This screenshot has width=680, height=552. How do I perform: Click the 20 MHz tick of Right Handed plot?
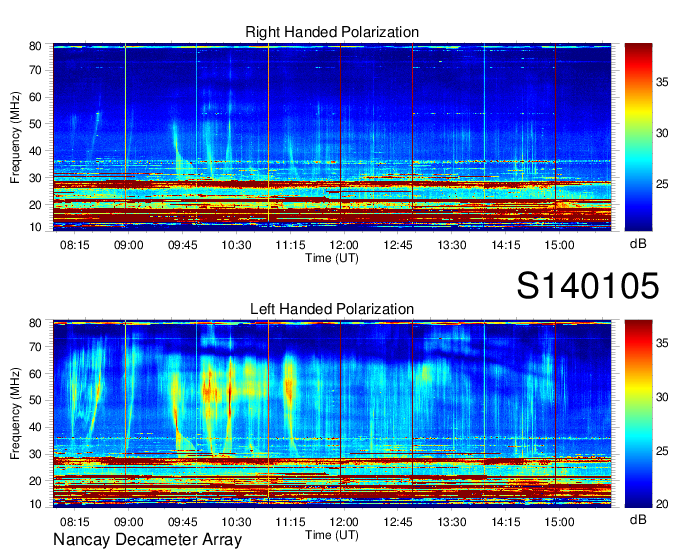[x=35, y=205]
